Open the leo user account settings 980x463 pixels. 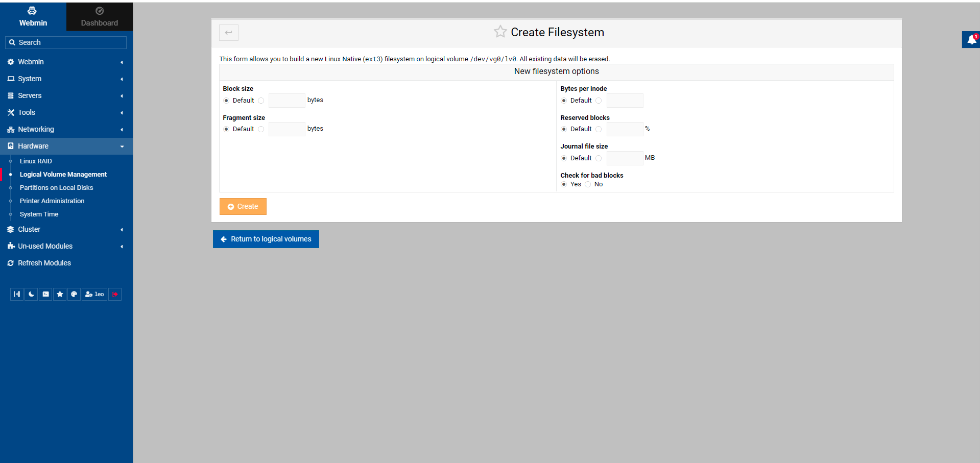point(94,294)
